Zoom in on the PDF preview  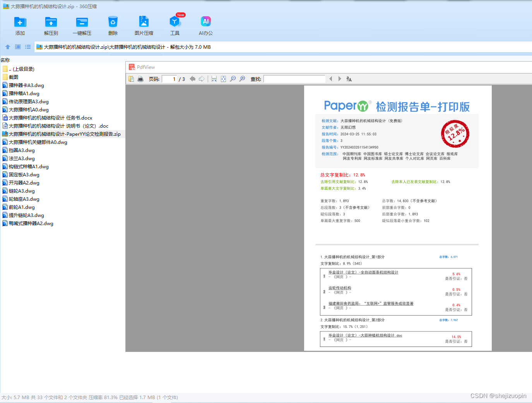242,79
